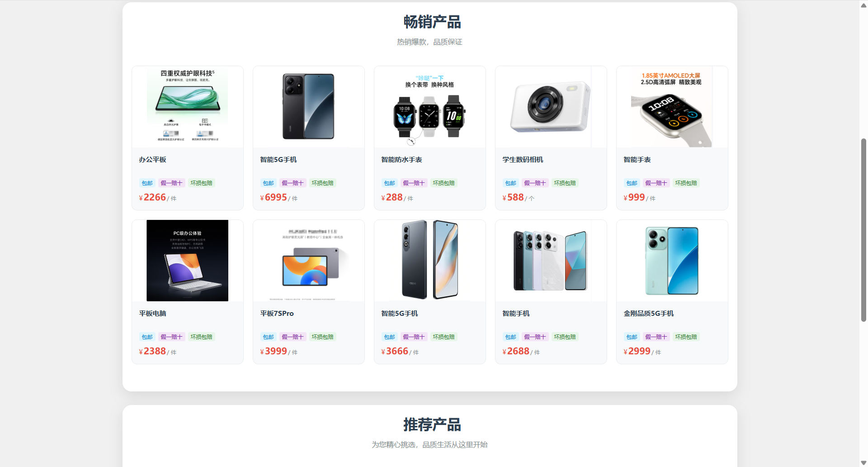Click the vertical scrollbar thumb

[863, 230]
